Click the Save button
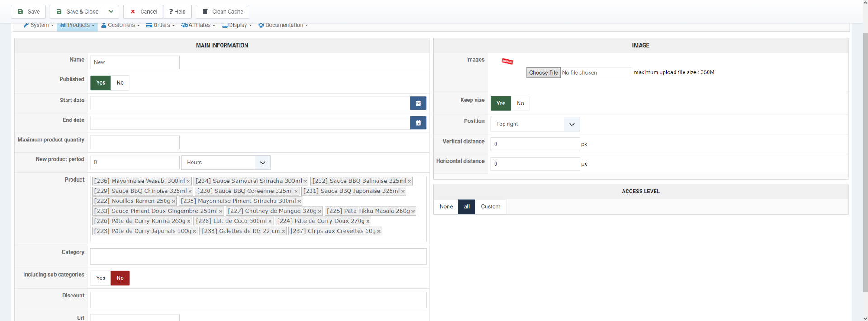This screenshot has height=321, width=868. pos(28,11)
